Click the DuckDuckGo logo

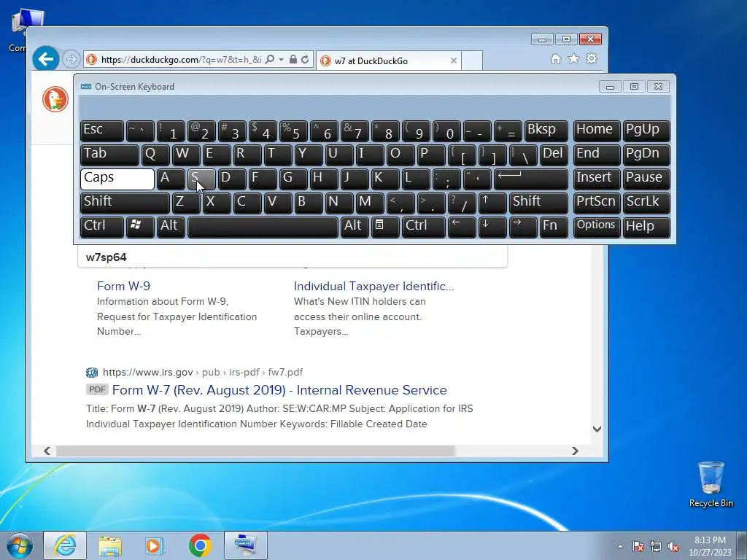coord(55,99)
